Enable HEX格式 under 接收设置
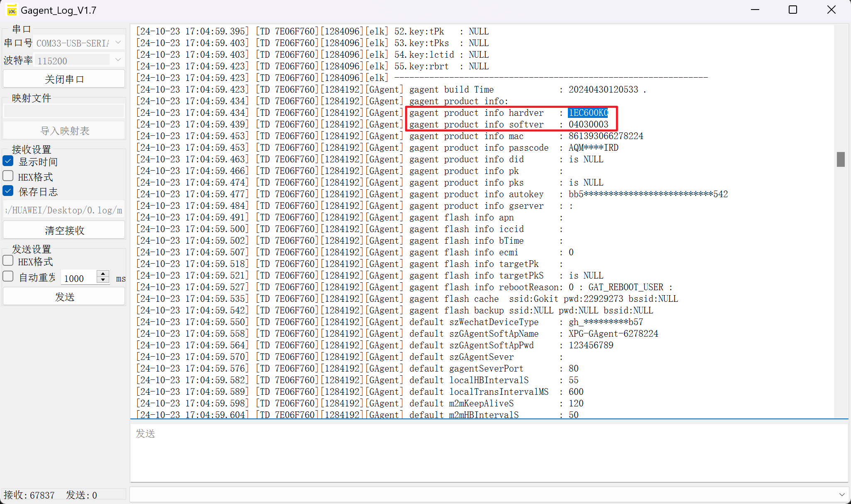The image size is (851, 504). coord(8,176)
